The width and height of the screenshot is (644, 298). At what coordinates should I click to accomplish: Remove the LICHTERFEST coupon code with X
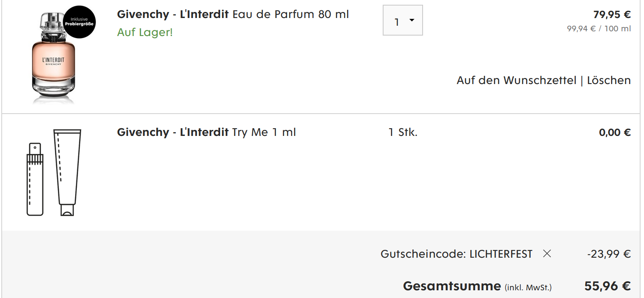[x=547, y=254]
